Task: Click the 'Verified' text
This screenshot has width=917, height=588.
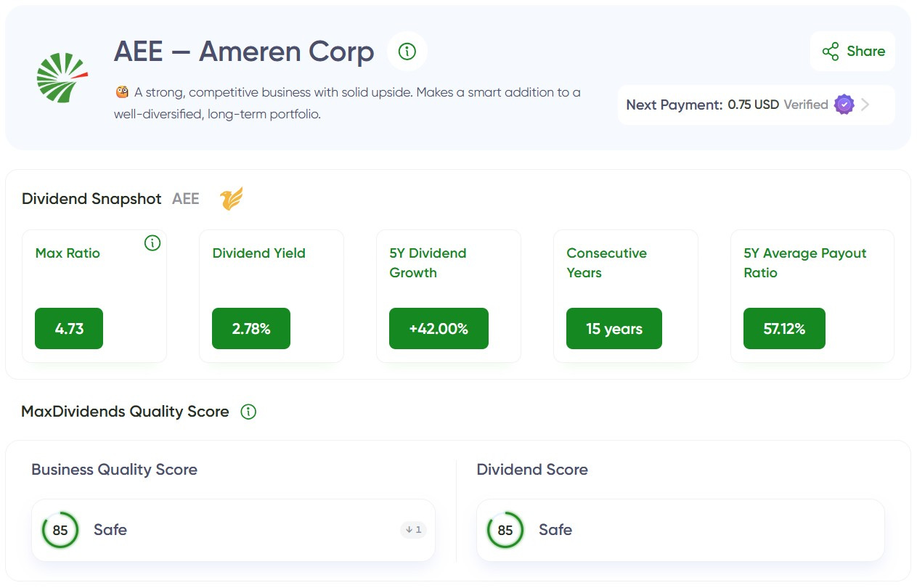Action: coord(806,105)
